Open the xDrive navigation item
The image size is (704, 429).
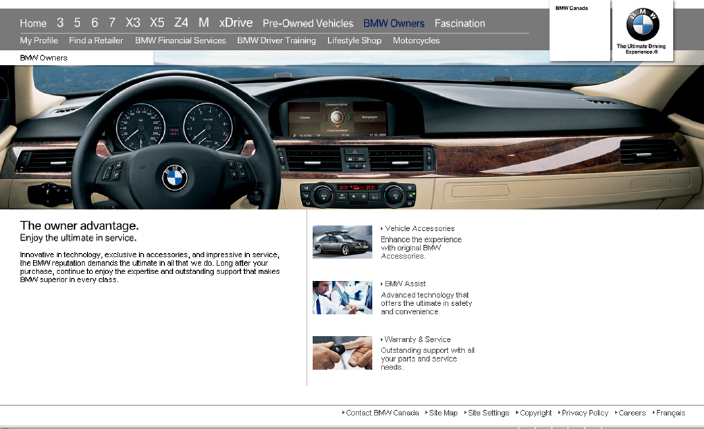tap(236, 22)
